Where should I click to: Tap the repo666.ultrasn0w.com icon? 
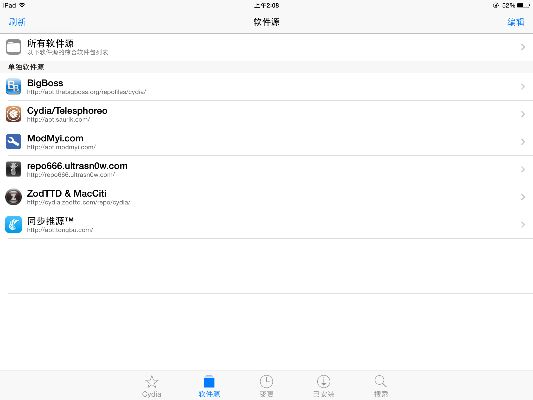tap(13, 169)
